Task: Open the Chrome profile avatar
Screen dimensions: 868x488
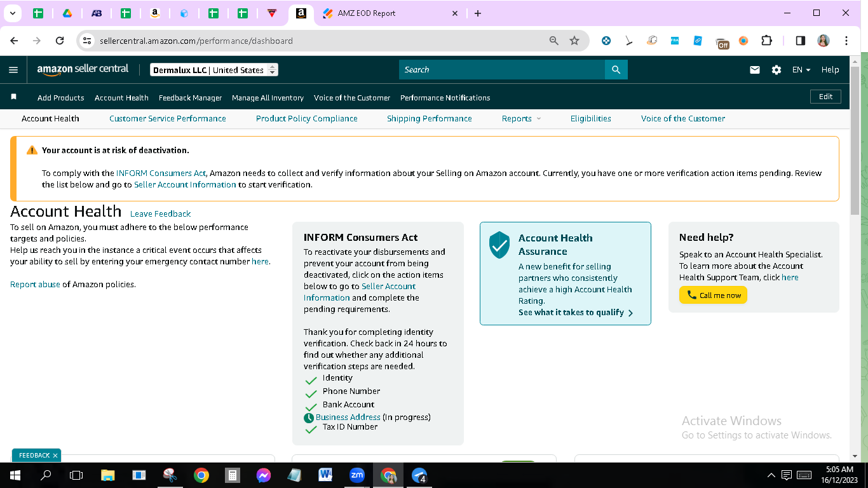Action: [x=824, y=41]
